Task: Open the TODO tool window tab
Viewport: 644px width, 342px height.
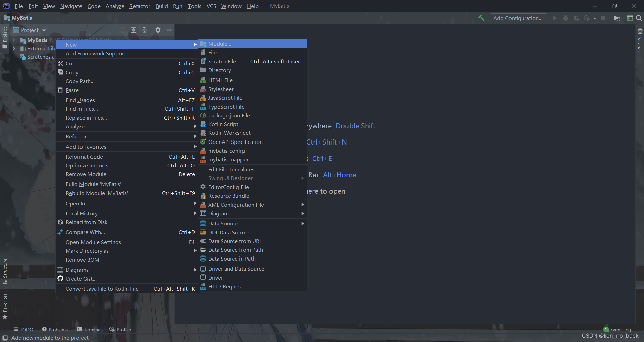Action: tap(23, 330)
